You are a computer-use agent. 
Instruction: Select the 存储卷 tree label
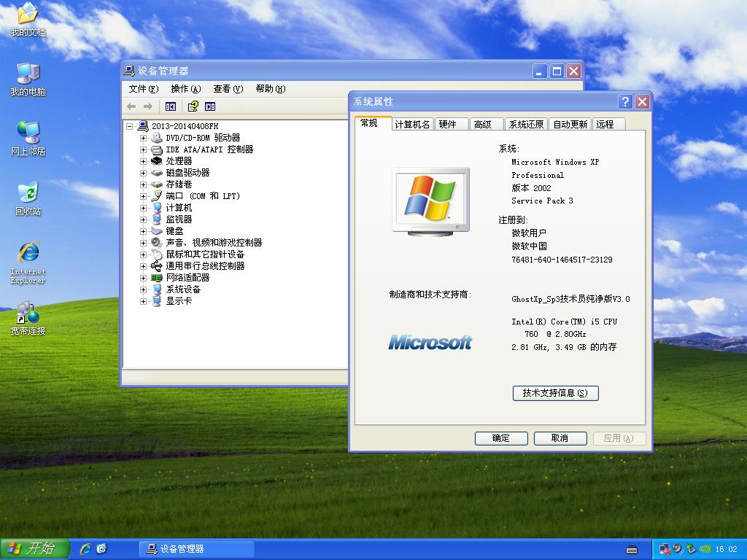pyautogui.click(x=179, y=184)
